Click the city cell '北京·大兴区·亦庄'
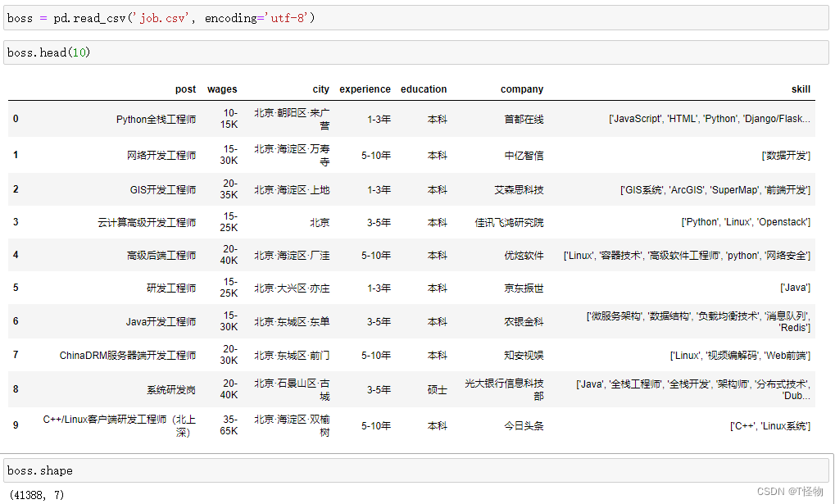Viewport: 835px width, 504px height. pos(292,288)
